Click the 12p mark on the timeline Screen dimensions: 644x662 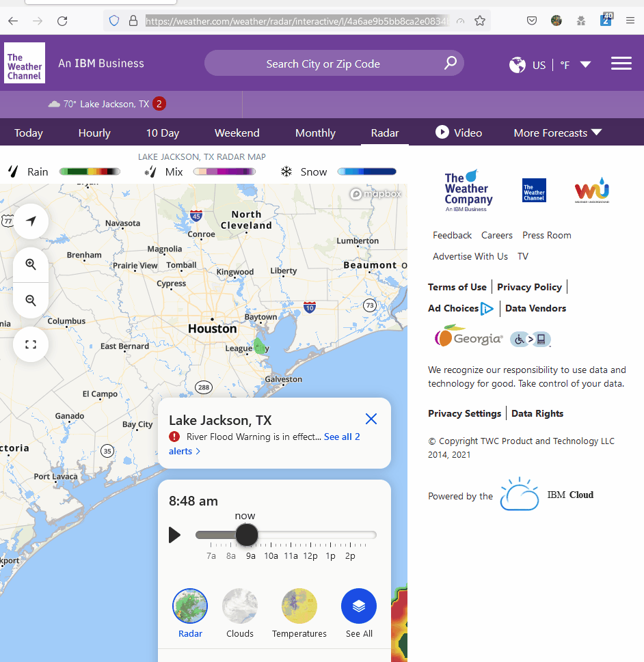coord(310,555)
